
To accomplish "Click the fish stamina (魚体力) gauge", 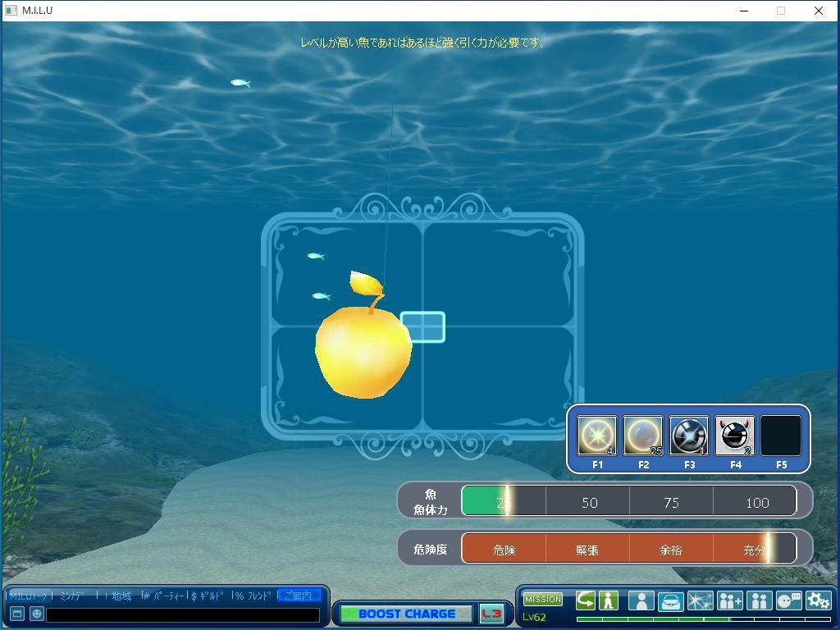I will point(629,501).
